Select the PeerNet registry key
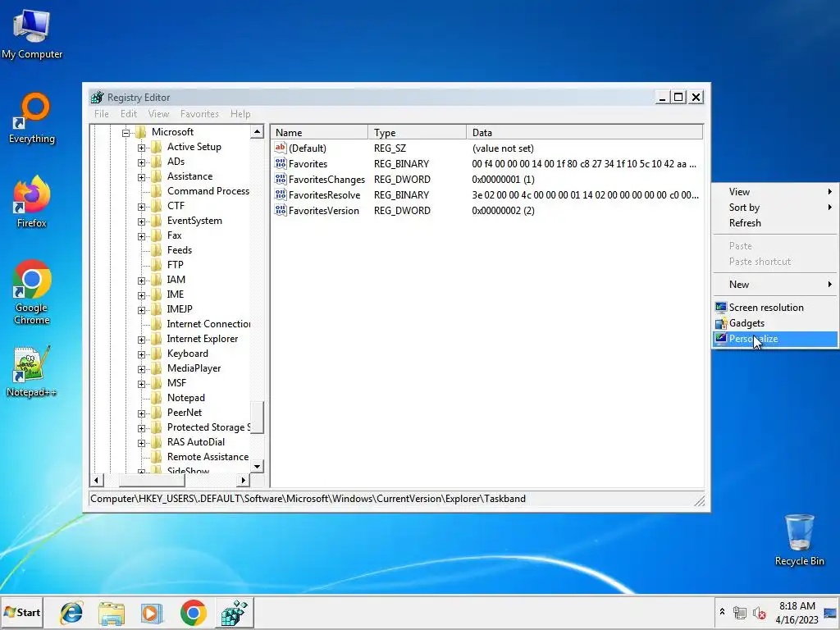Viewport: 840px width, 630px height. click(185, 413)
